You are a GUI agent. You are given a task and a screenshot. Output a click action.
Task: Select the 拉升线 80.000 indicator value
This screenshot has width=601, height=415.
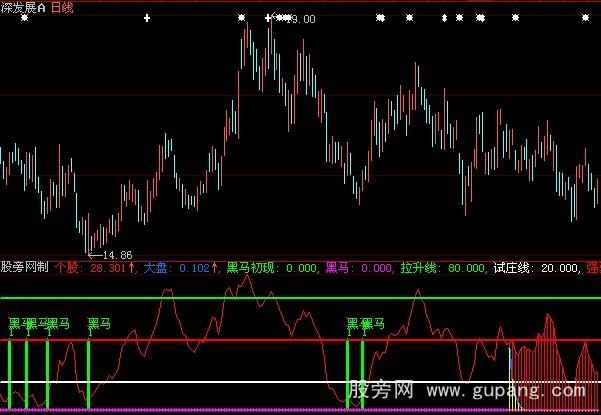tap(443, 267)
